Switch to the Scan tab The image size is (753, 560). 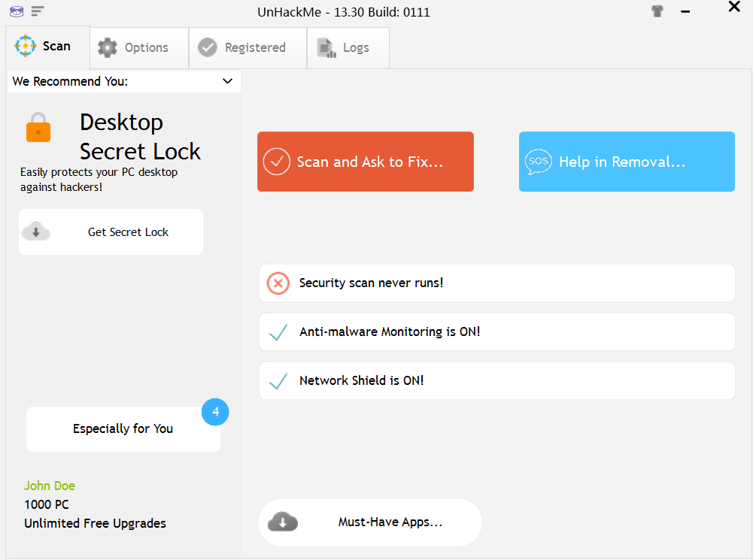click(x=48, y=47)
